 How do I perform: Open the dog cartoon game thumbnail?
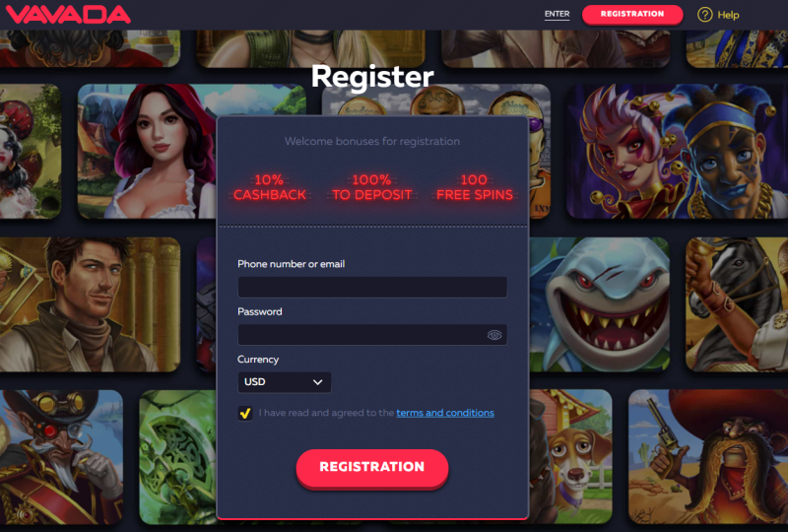click(571, 456)
